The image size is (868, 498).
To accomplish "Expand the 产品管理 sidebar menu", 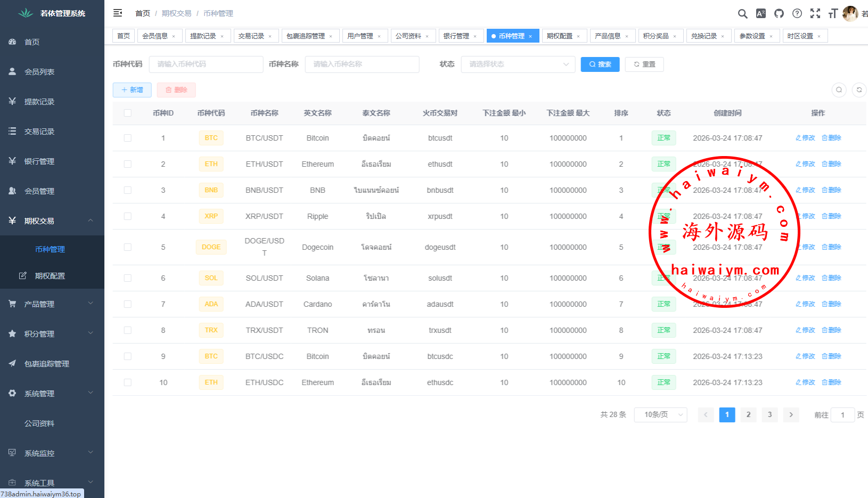I will (52, 304).
